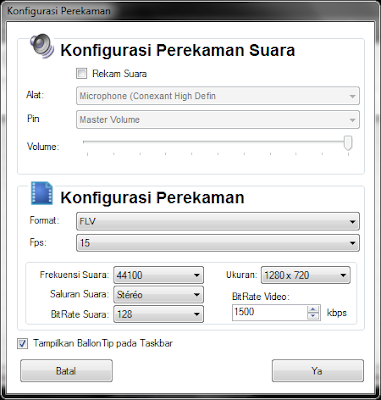Viewport: 381px width, 400px height.
Task: Click the blue film strip icon
Action: point(42,193)
